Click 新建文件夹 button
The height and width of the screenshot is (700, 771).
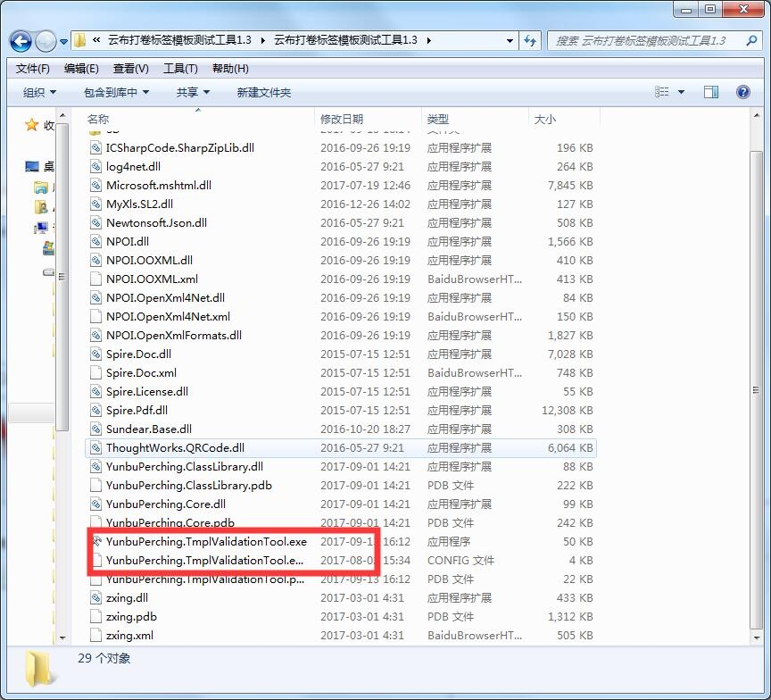pos(263,92)
